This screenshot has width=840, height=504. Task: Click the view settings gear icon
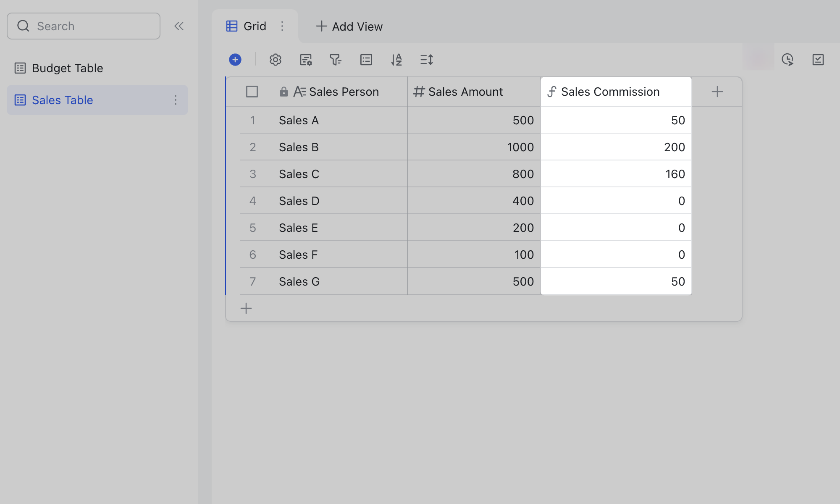(x=275, y=60)
